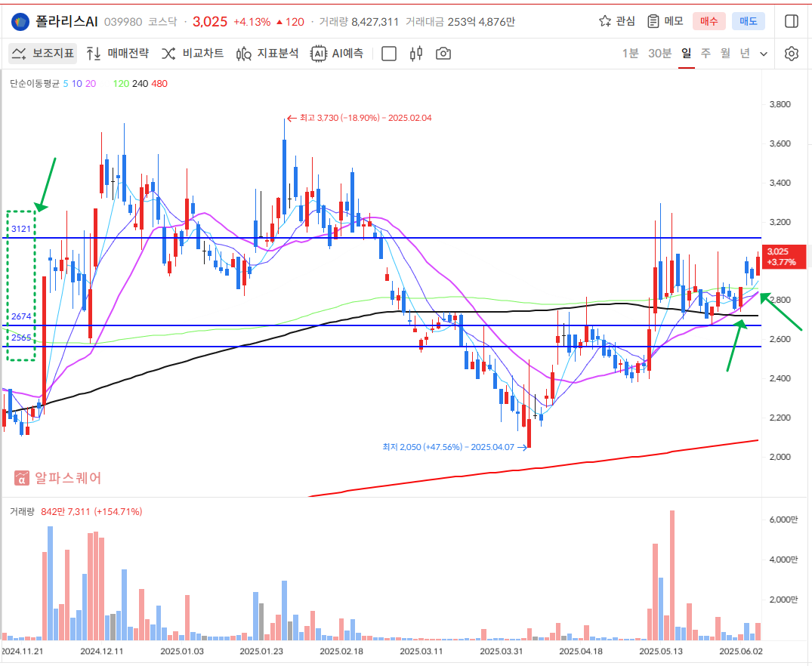This screenshot has width=812, height=666.
Task: Click the 20-day moving average legend
Action: pyautogui.click(x=91, y=84)
